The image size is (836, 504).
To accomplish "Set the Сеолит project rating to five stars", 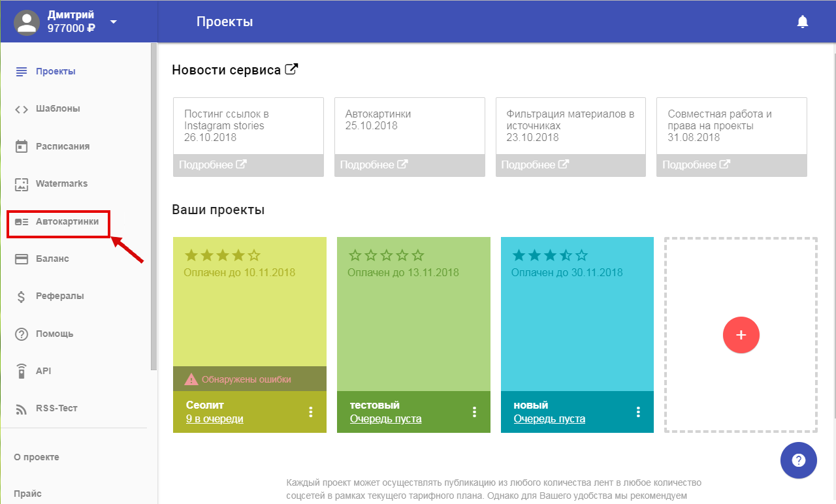I will (x=255, y=255).
